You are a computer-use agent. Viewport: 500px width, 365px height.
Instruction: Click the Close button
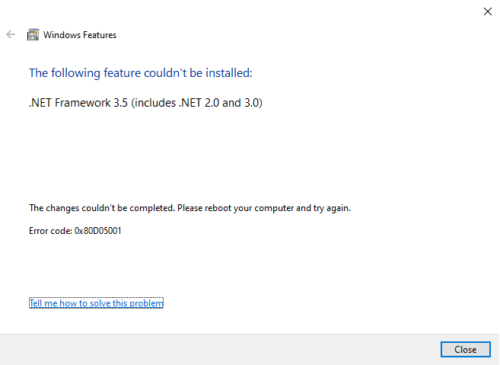(465, 349)
